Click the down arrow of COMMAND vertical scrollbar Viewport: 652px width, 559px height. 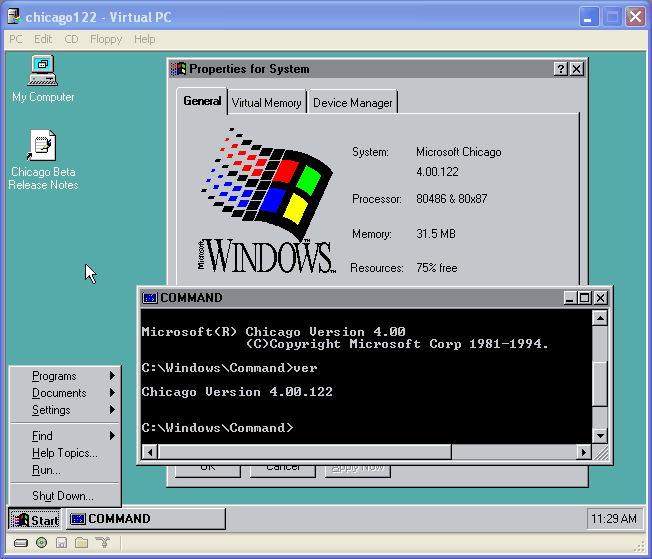(600, 435)
